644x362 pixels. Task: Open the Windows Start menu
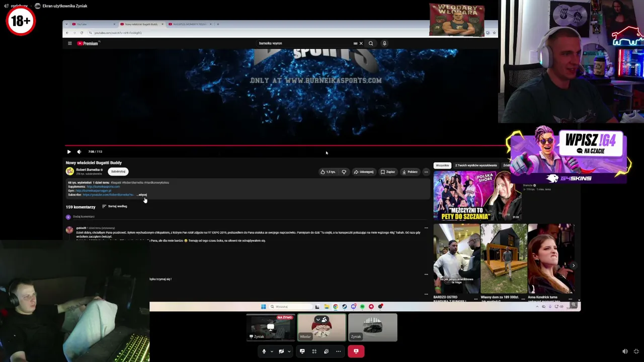point(263,307)
